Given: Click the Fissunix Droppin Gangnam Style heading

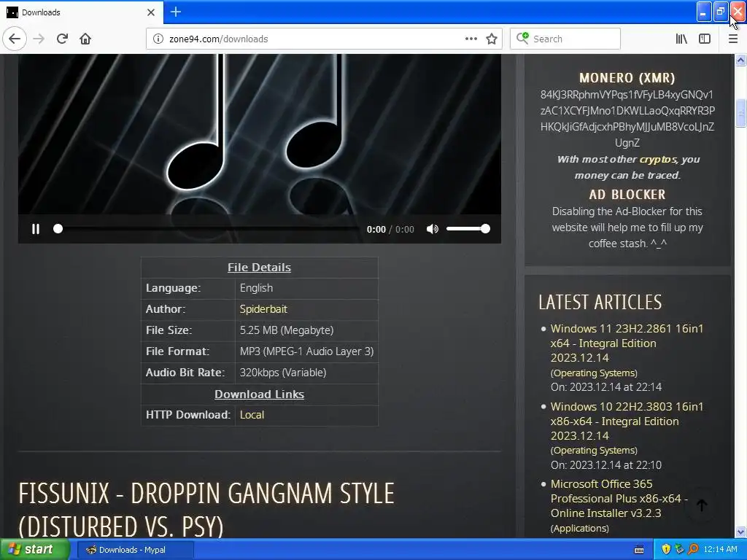Looking at the screenshot, I should [x=206, y=510].
